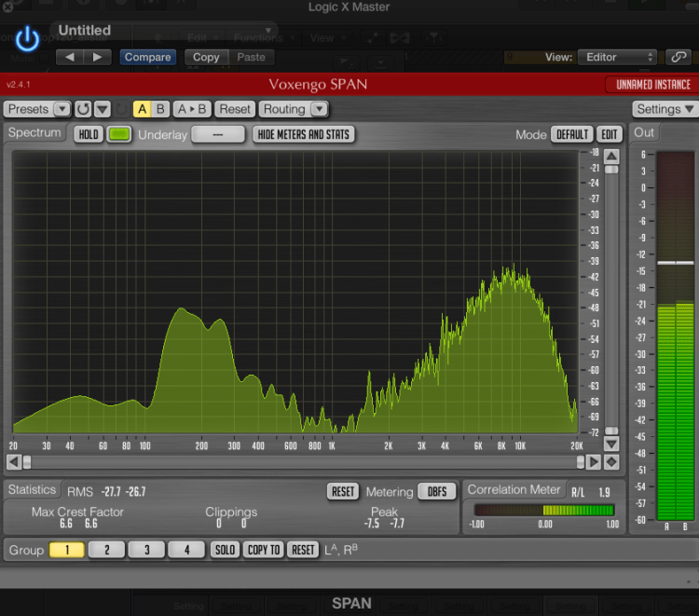Select the Correlation Meter tab
Screen dimensions: 699x616
pyautogui.click(x=514, y=490)
